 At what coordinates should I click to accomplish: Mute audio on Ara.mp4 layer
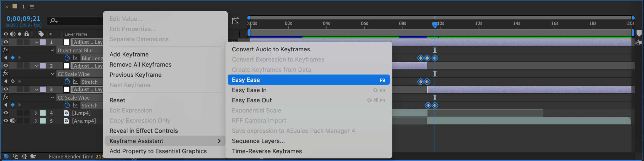(13, 121)
